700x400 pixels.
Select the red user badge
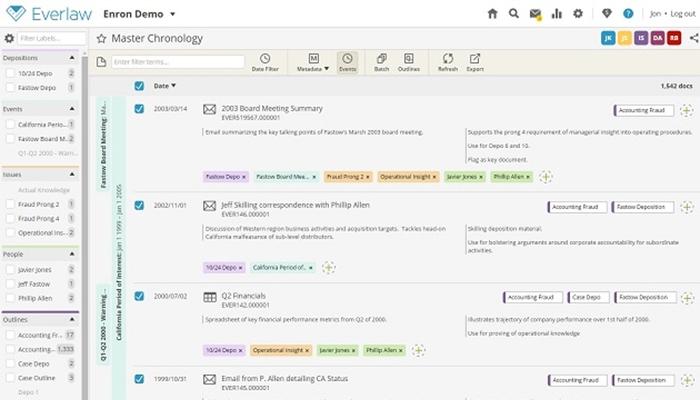point(674,38)
